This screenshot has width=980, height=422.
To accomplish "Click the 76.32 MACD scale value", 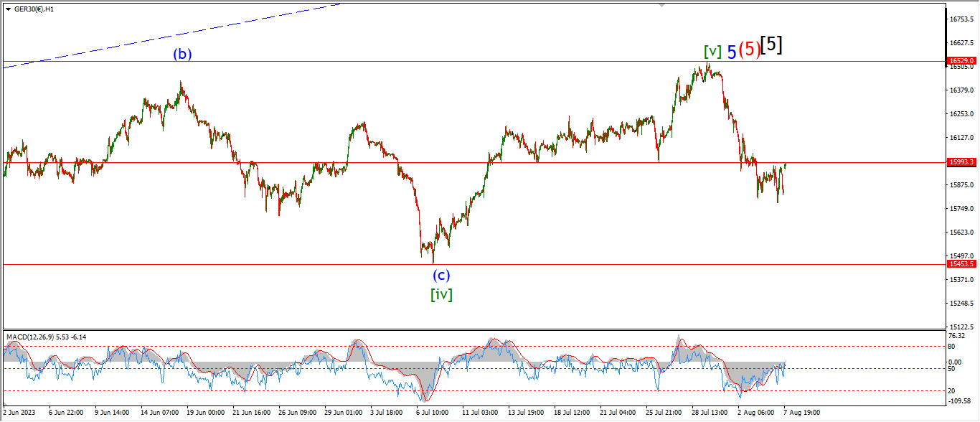I will 956,336.
